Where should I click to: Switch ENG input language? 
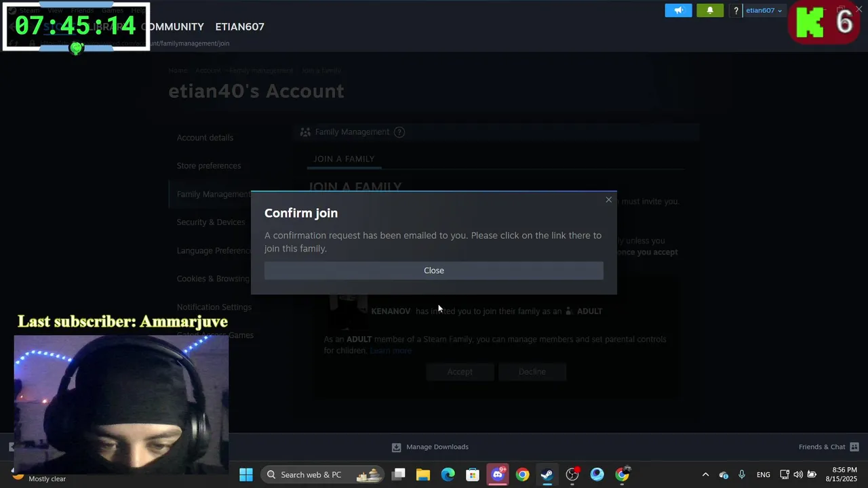click(x=763, y=474)
